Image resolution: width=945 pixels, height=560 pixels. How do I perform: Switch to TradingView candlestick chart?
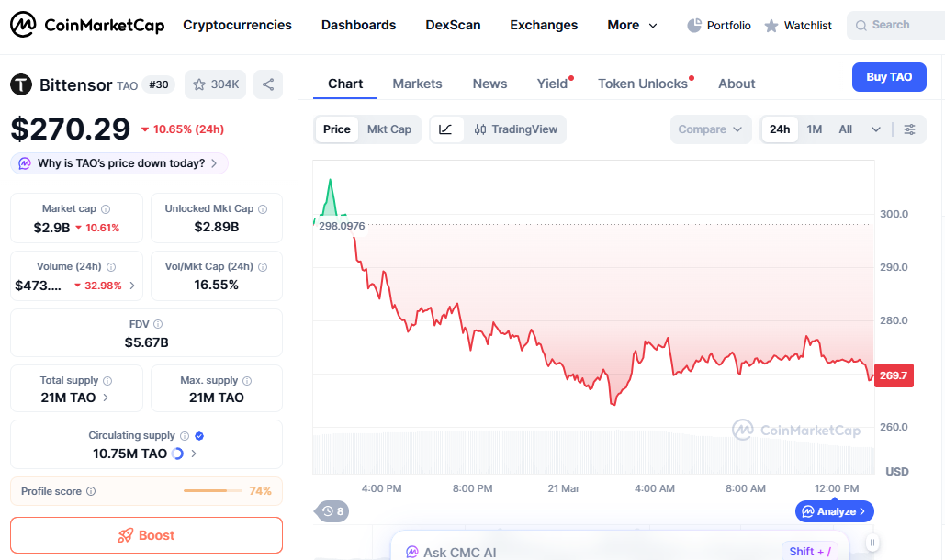point(514,129)
